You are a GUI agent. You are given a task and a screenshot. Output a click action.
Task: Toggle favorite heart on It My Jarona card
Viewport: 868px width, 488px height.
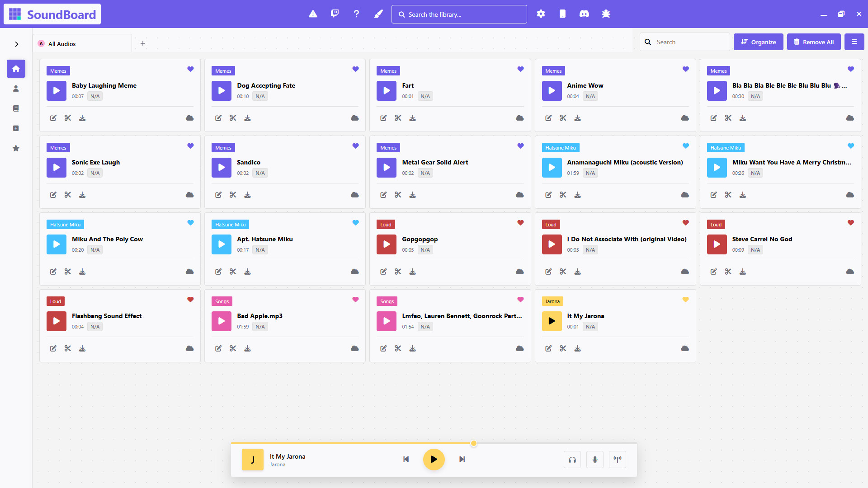pyautogui.click(x=685, y=300)
